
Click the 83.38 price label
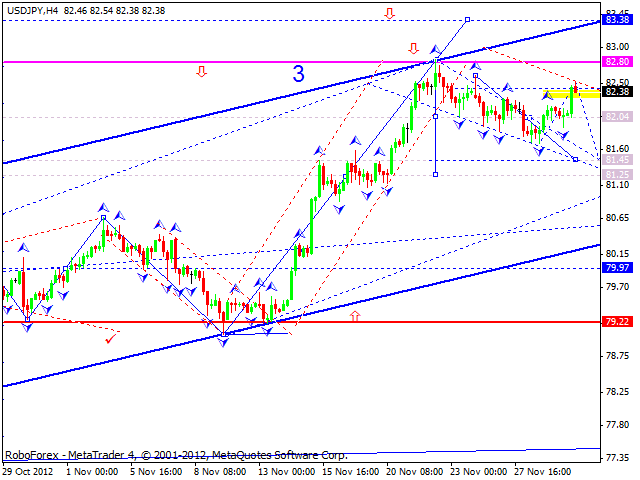[616, 20]
